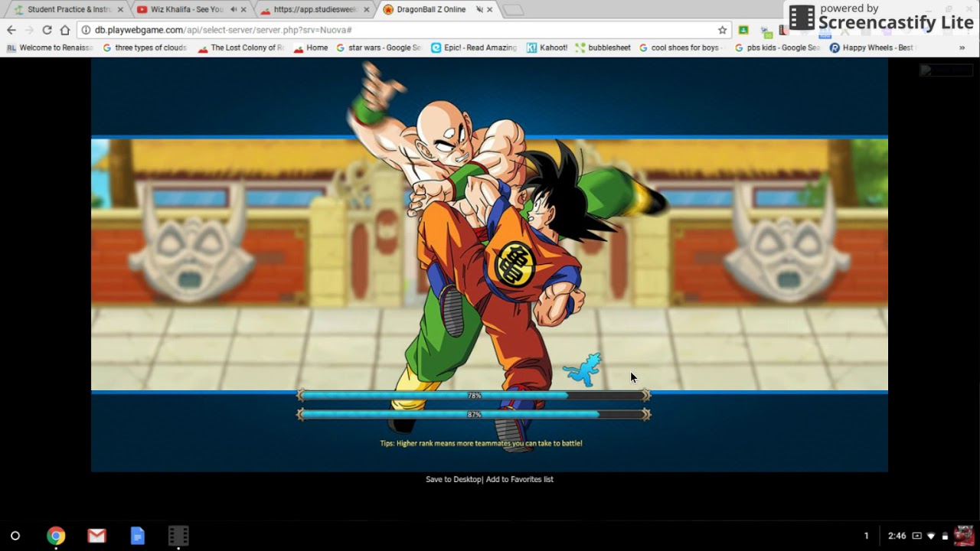Screen dimensions: 980x551
Task: Click the Add to Favorites list link
Action: [519, 479]
